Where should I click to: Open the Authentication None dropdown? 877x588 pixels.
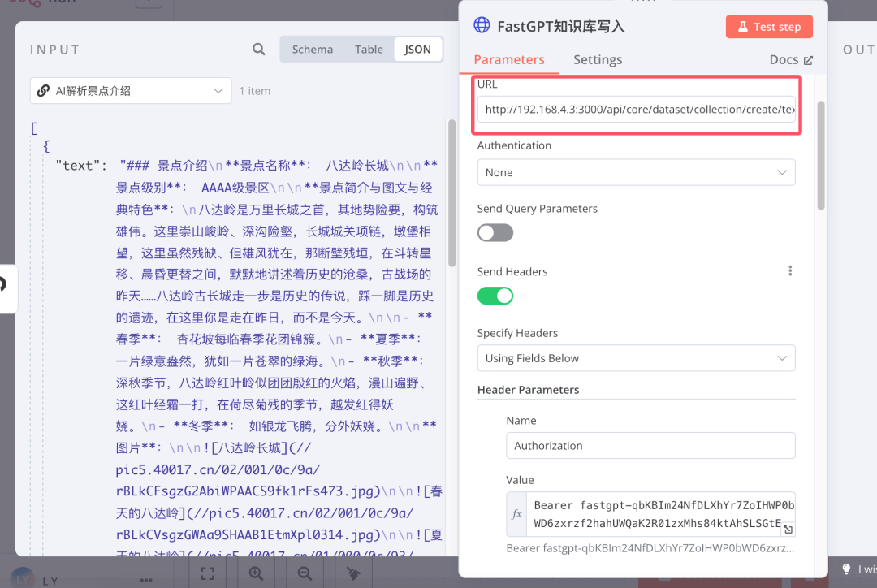click(636, 172)
